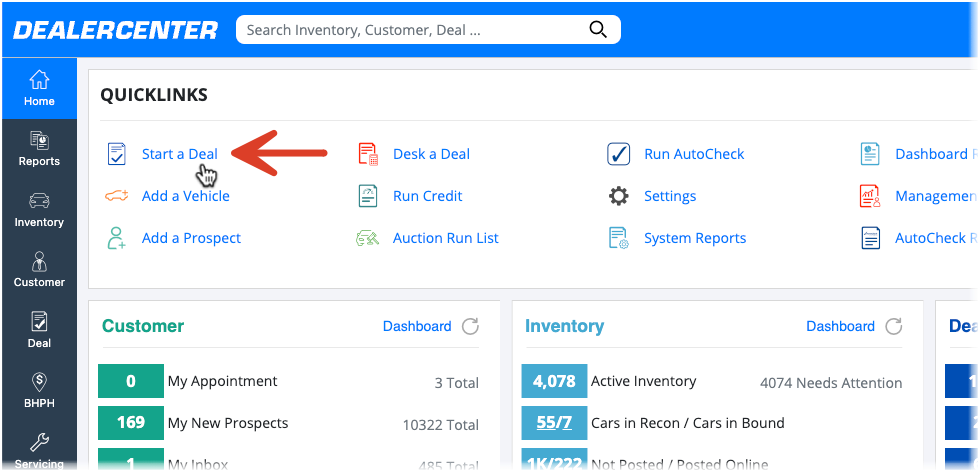Click the Active Inventory 4,078 tile
980x472 pixels.
pyautogui.click(x=554, y=381)
